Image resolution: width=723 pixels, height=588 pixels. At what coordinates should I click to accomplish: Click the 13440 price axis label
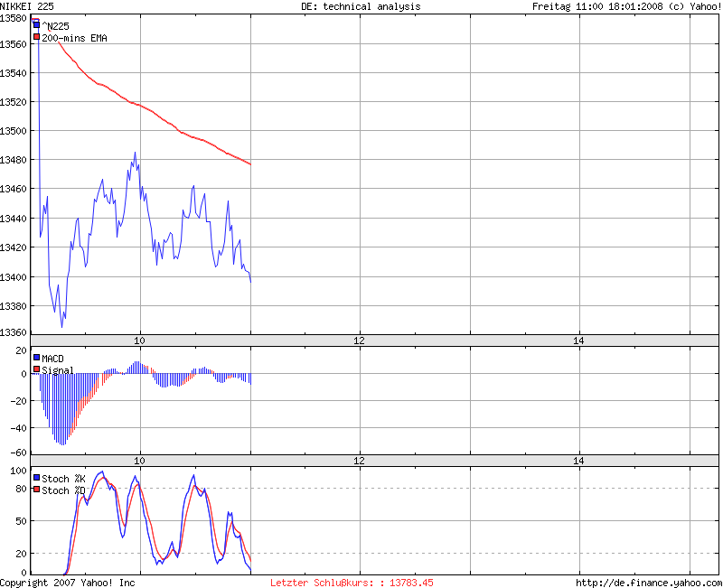(14, 219)
